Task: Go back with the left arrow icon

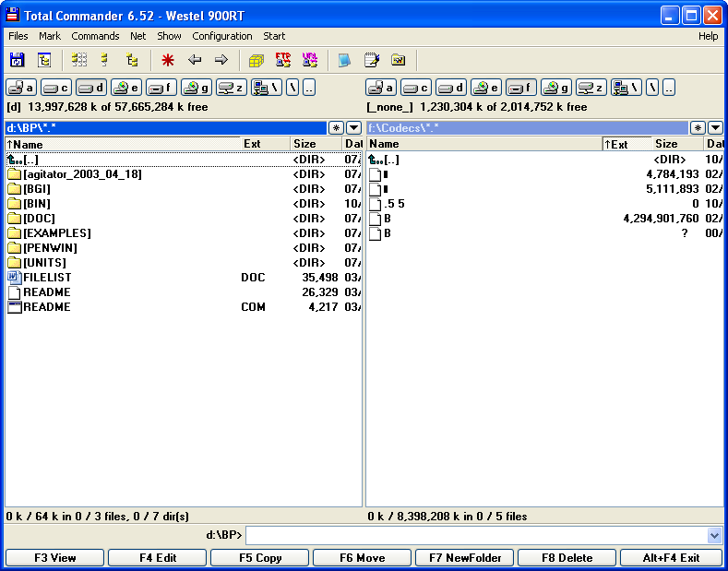Action: click(x=195, y=60)
